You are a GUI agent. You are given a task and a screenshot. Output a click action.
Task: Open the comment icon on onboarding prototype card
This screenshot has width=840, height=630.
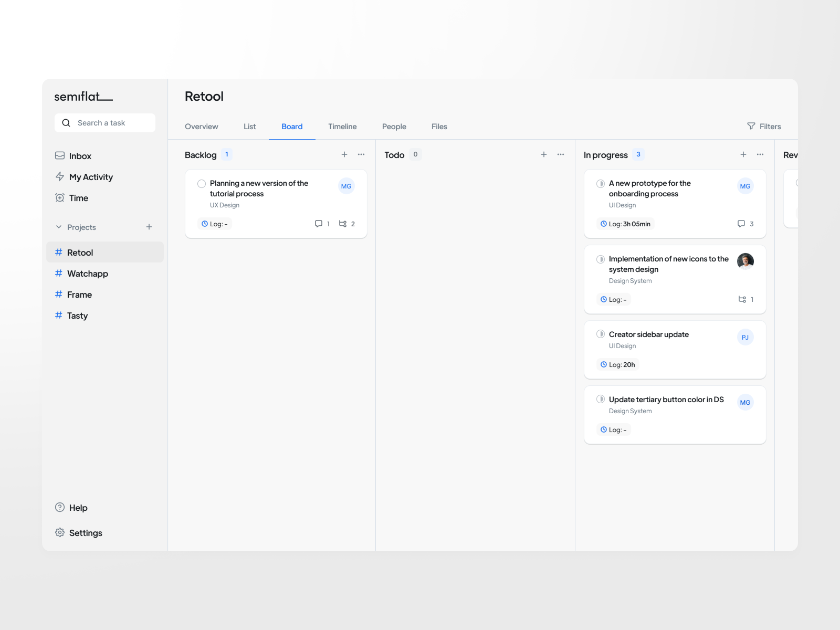(741, 224)
